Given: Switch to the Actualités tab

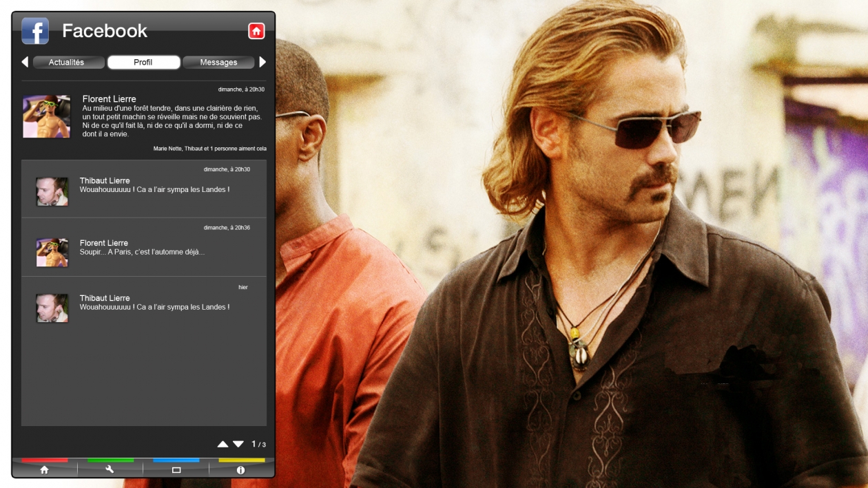Looking at the screenshot, I should point(67,63).
